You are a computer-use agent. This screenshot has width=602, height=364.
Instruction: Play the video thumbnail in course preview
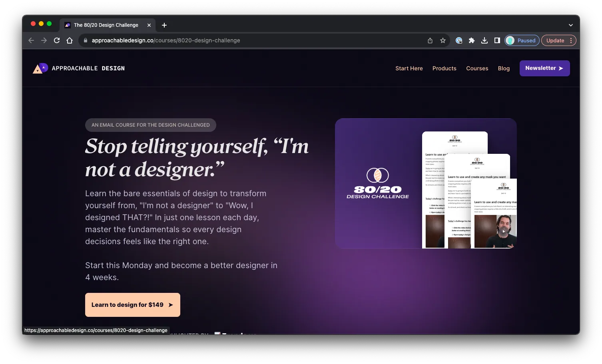(x=504, y=231)
